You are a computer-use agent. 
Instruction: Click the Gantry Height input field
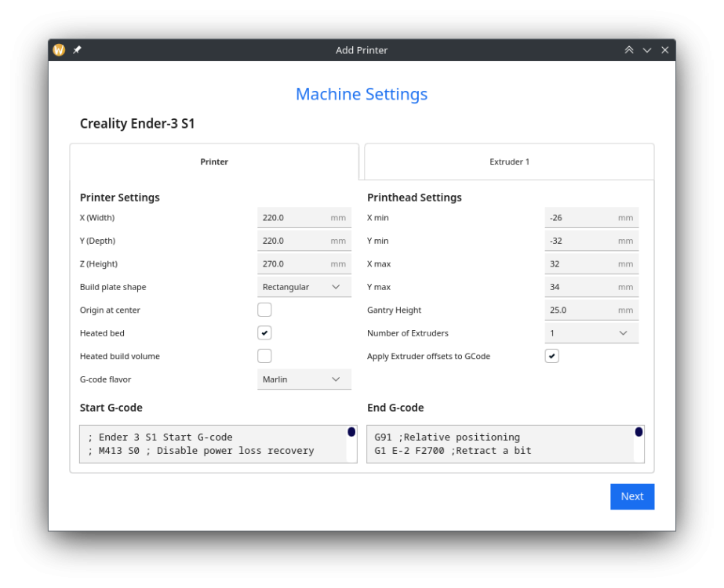pyautogui.click(x=591, y=310)
